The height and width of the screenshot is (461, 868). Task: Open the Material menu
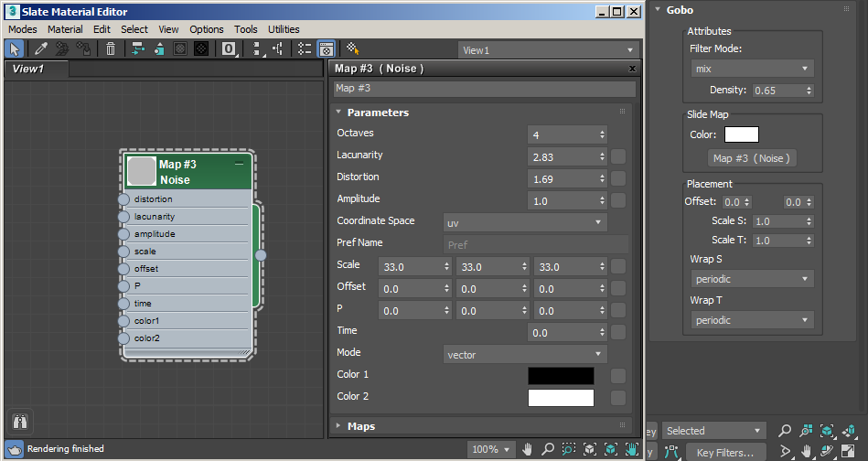65,29
